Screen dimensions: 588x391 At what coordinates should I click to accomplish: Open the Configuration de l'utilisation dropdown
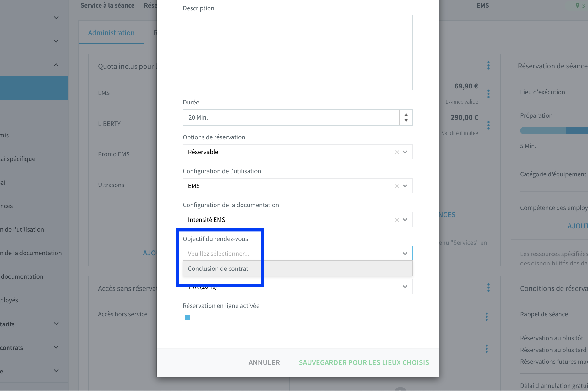click(405, 186)
